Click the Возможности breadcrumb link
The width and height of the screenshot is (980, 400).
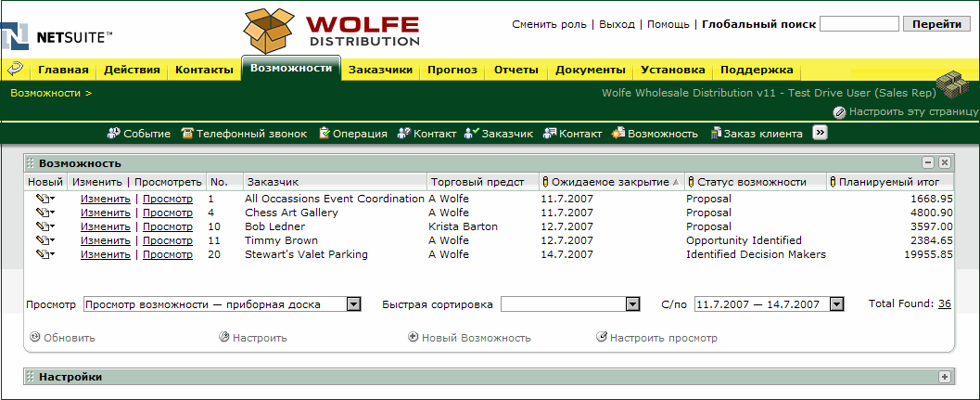[45, 93]
